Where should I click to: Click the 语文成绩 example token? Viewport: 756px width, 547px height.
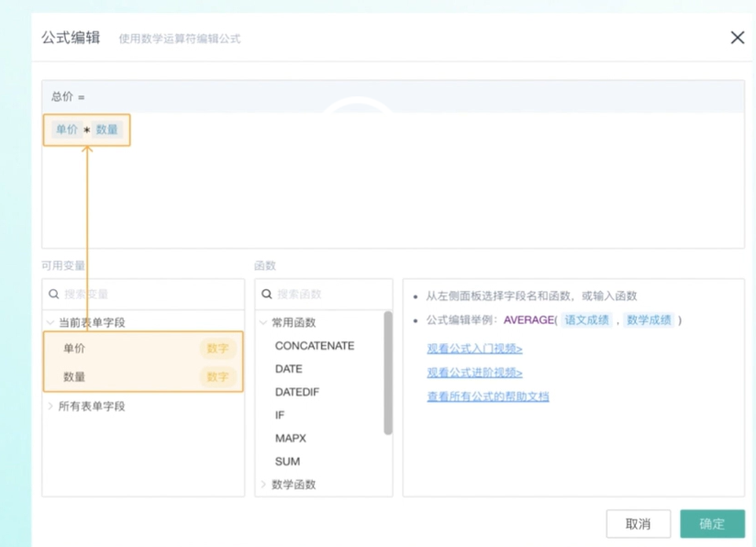586,319
